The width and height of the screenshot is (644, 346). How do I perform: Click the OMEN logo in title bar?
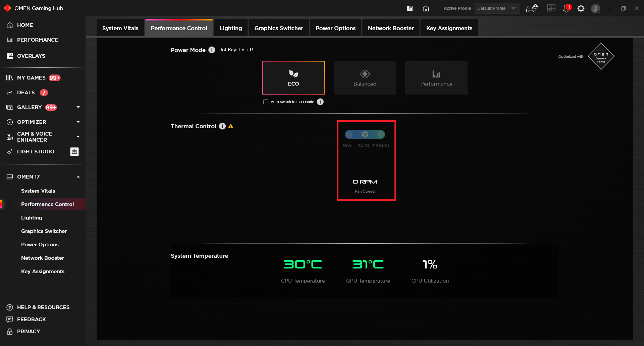pyautogui.click(x=7, y=8)
